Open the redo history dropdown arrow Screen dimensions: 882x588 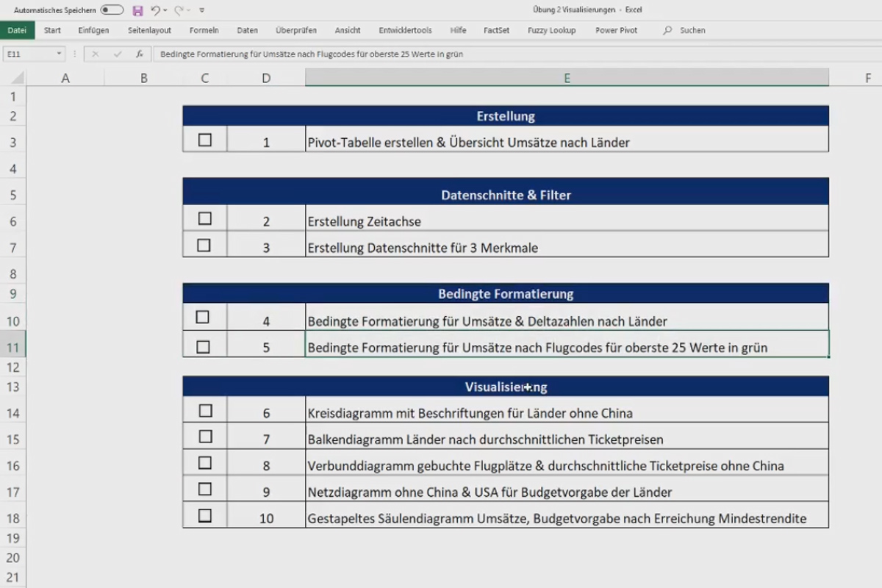pyautogui.click(x=188, y=10)
